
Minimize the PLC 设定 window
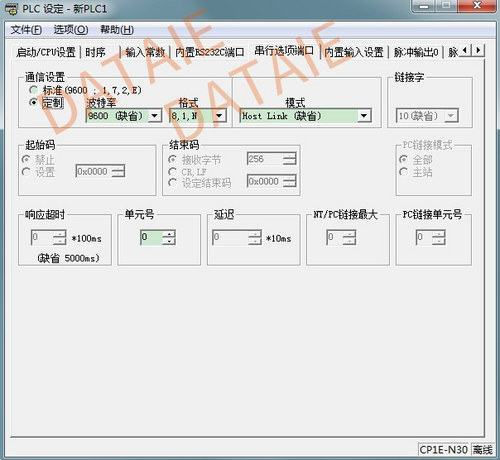click(x=424, y=6)
